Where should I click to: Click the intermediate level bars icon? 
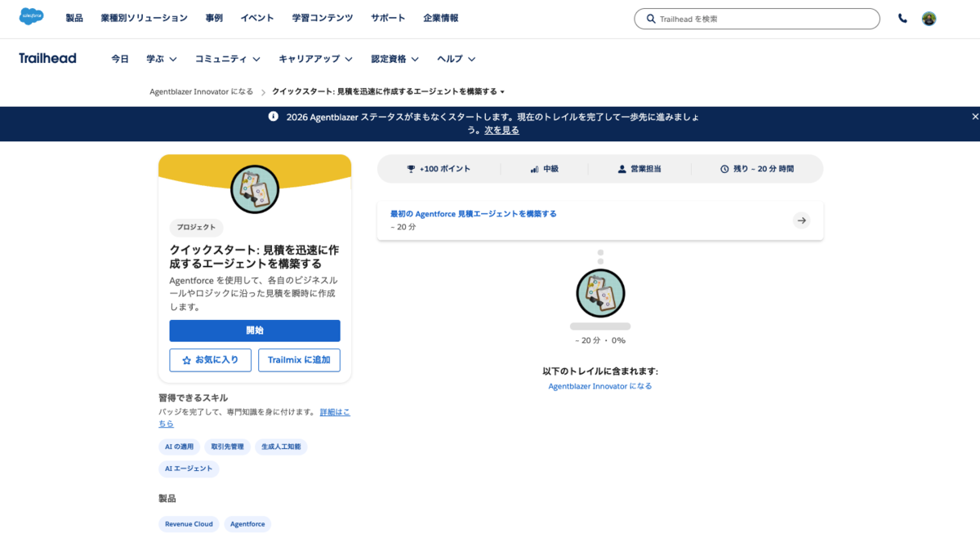pyautogui.click(x=534, y=169)
